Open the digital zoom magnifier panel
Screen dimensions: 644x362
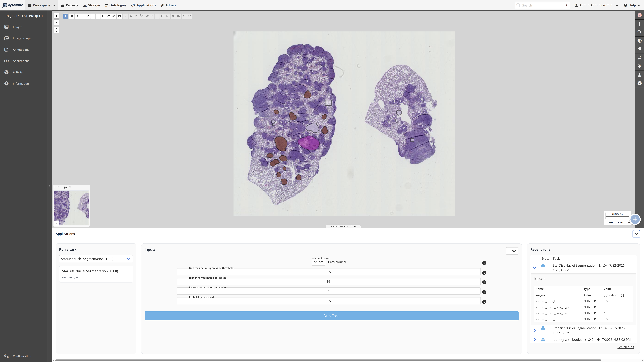[x=639, y=32]
